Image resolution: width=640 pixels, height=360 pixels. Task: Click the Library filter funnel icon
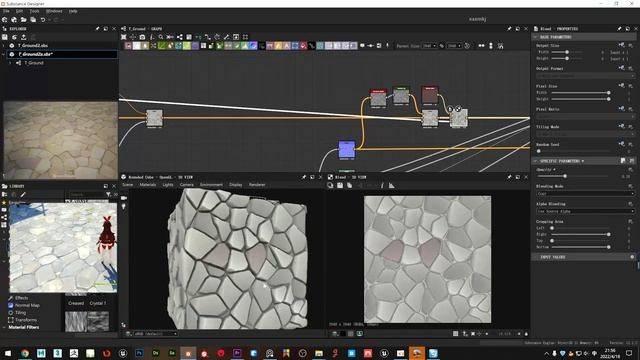[x=108, y=195]
